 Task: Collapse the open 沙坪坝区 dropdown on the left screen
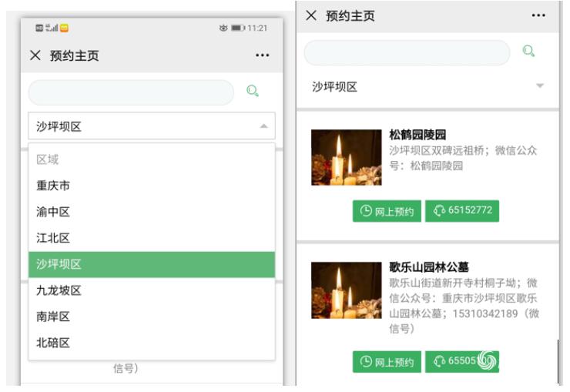pyautogui.click(x=152, y=126)
